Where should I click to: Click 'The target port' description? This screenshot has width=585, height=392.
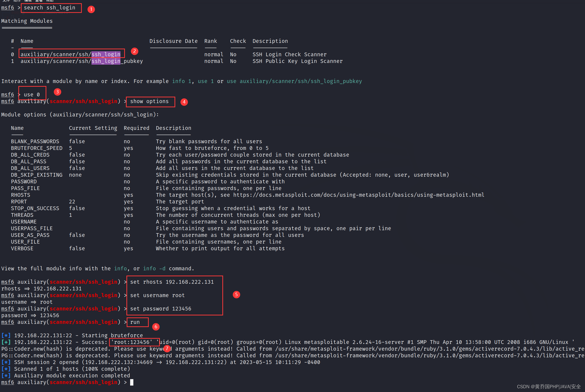point(180,202)
